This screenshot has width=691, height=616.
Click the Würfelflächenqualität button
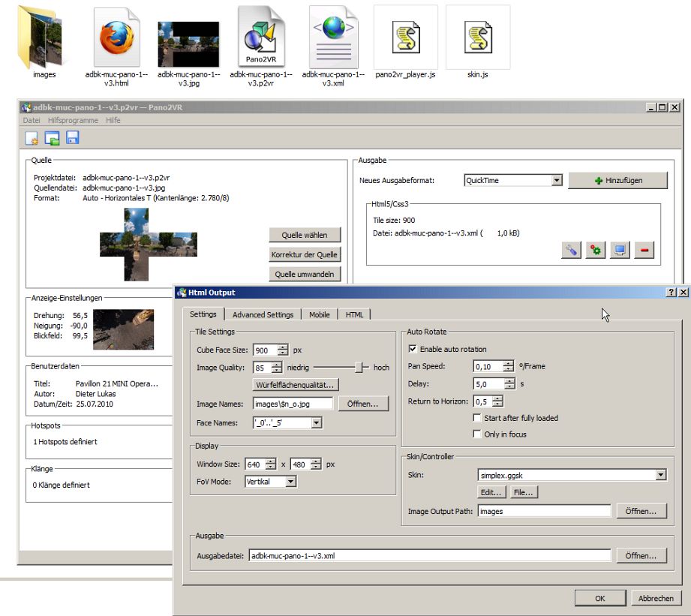(x=295, y=385)
